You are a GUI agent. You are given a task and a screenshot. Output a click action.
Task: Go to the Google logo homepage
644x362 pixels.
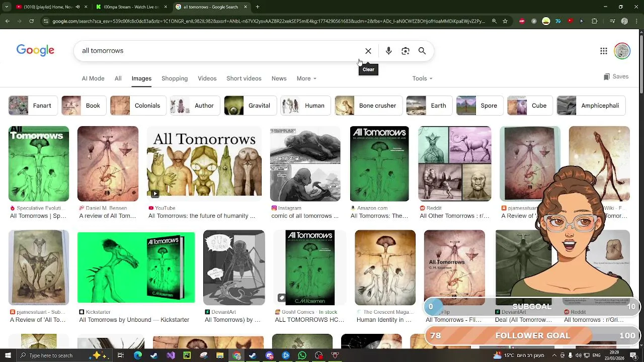(35, 50)
